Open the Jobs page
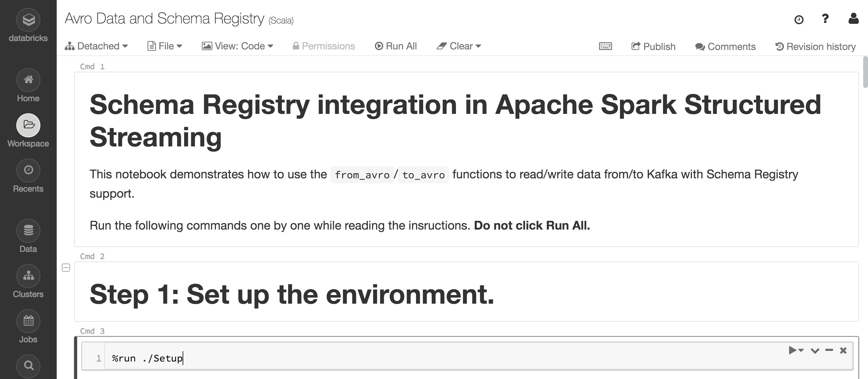The image size is (868, 379). coord(28,327)
